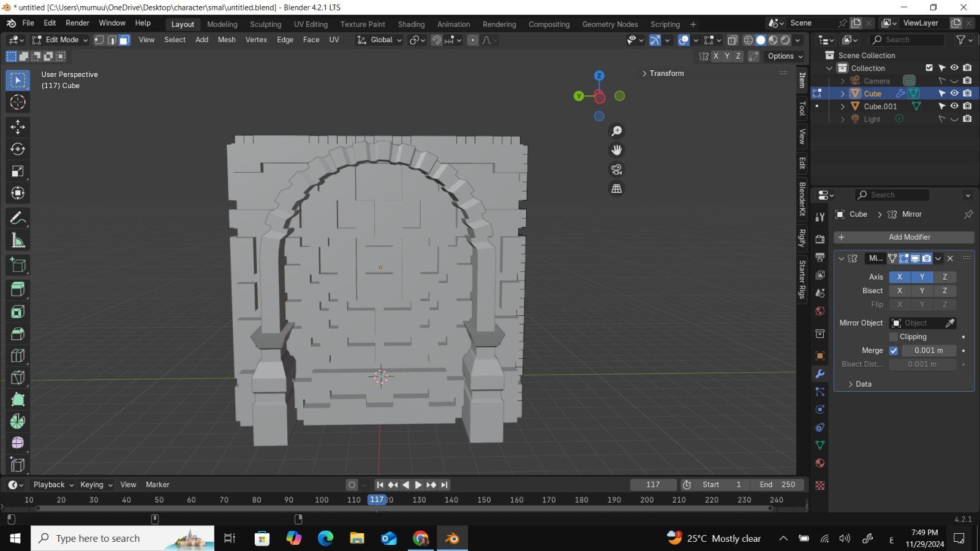Enable the Clipping checkbox
The image size is (980, 551).
[893, 337]
